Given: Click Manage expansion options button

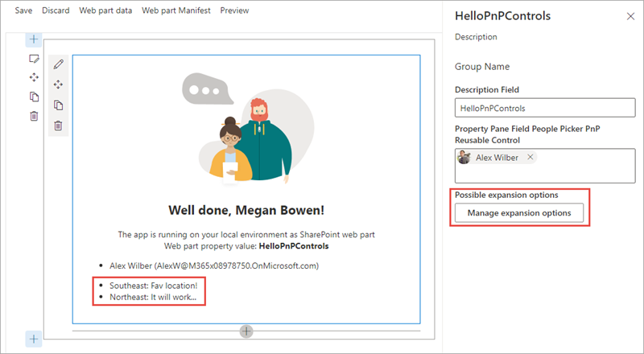Looking at the screenshot, I should (x=519, y=213).
